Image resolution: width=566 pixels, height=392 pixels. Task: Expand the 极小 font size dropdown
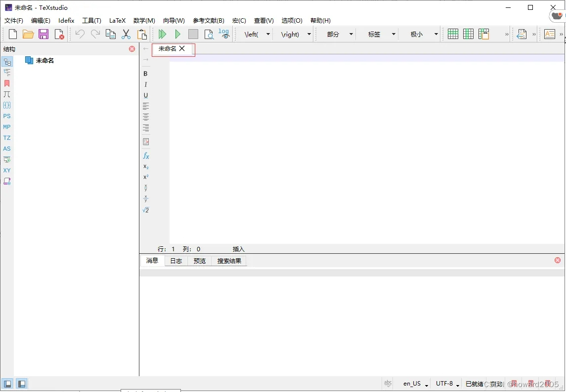pos(436,34)
